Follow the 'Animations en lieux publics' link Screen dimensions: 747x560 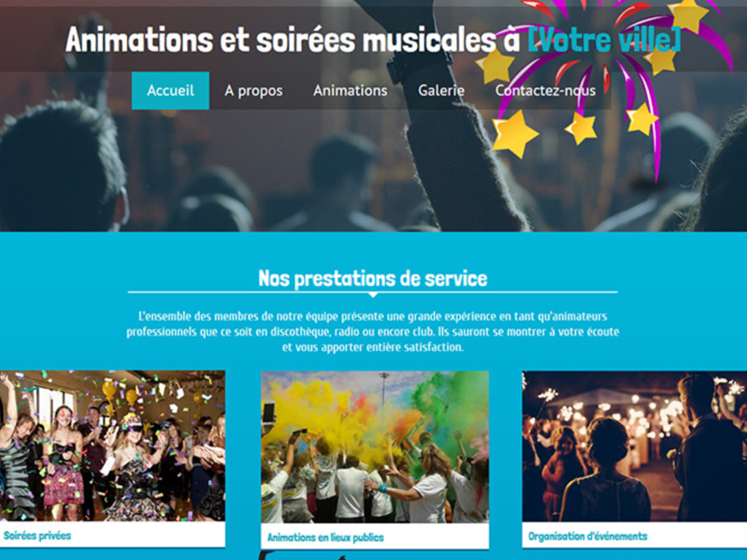tap(325, 538)
